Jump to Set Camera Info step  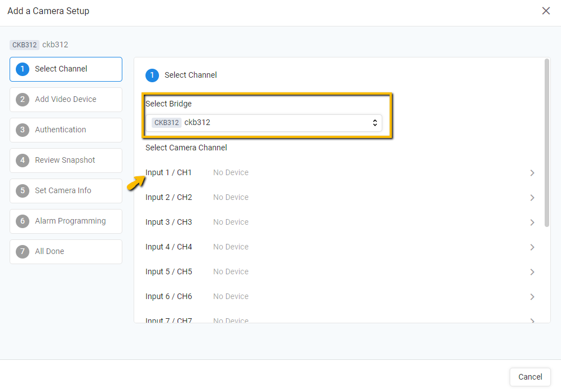tap(66, 190)
